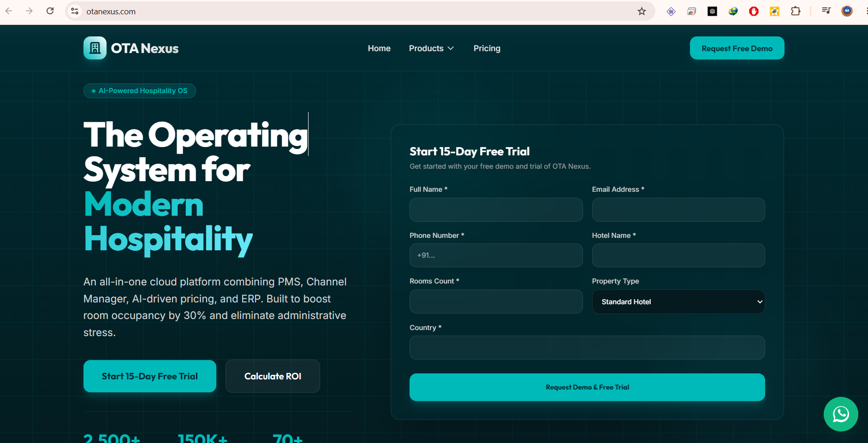Image resolution: width=868 pixels, height=443 pixels.
Task: Click into the Country field
Action: (x=587, y=348)
